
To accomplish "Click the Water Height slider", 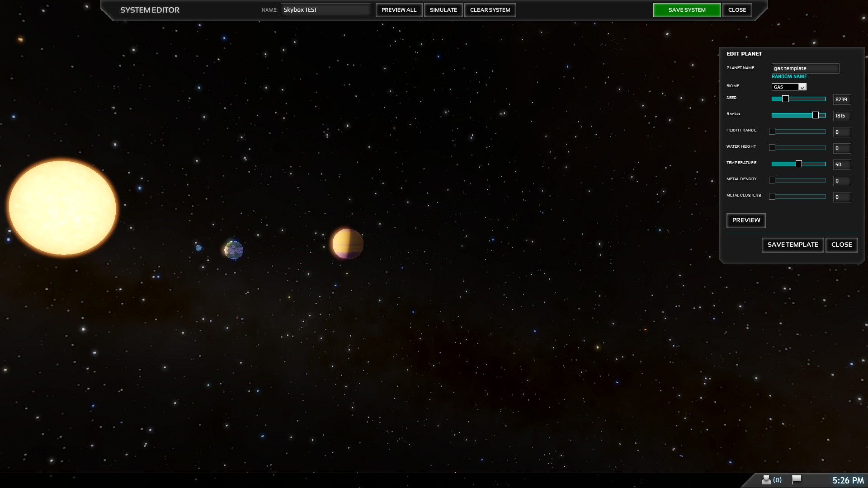I will (x=798, y=148).
